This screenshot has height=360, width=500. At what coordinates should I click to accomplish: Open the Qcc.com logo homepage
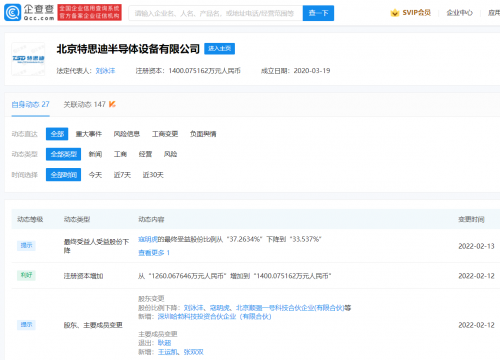coord(29,12)
